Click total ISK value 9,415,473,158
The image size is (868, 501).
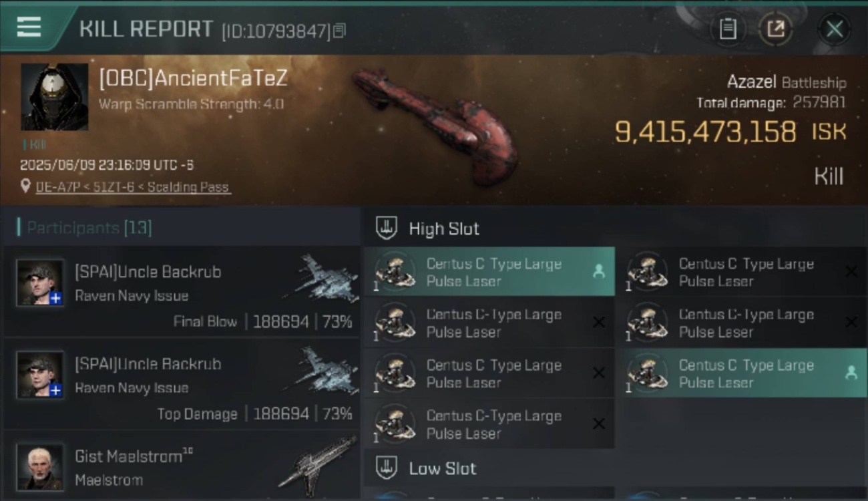tap(705, 132)
